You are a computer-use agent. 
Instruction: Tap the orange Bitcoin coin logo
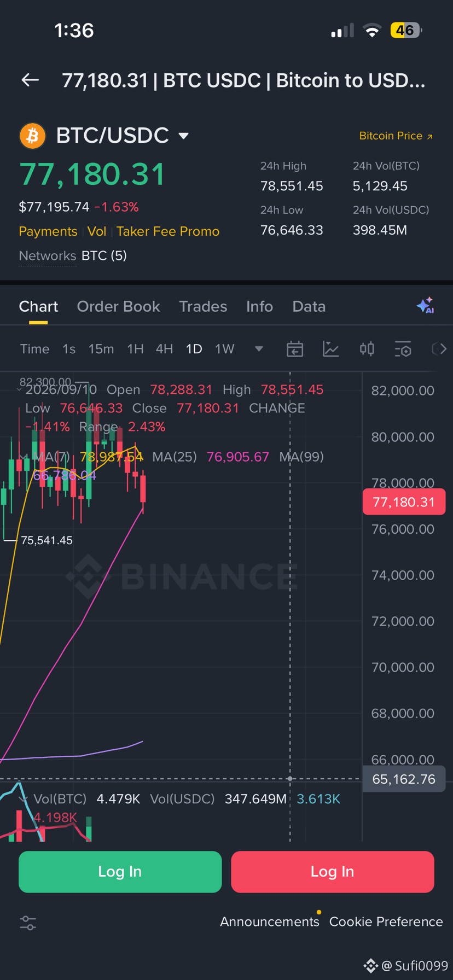coord(33,136)
